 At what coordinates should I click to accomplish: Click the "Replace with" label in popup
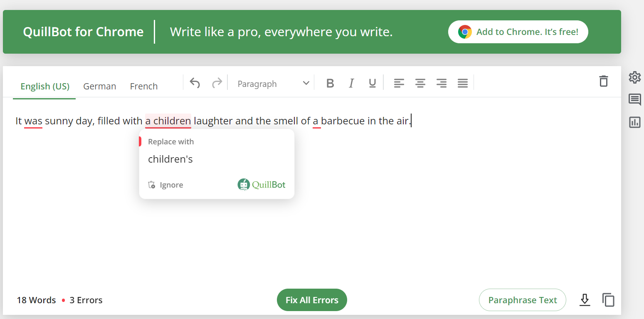(x=171, y=142)
